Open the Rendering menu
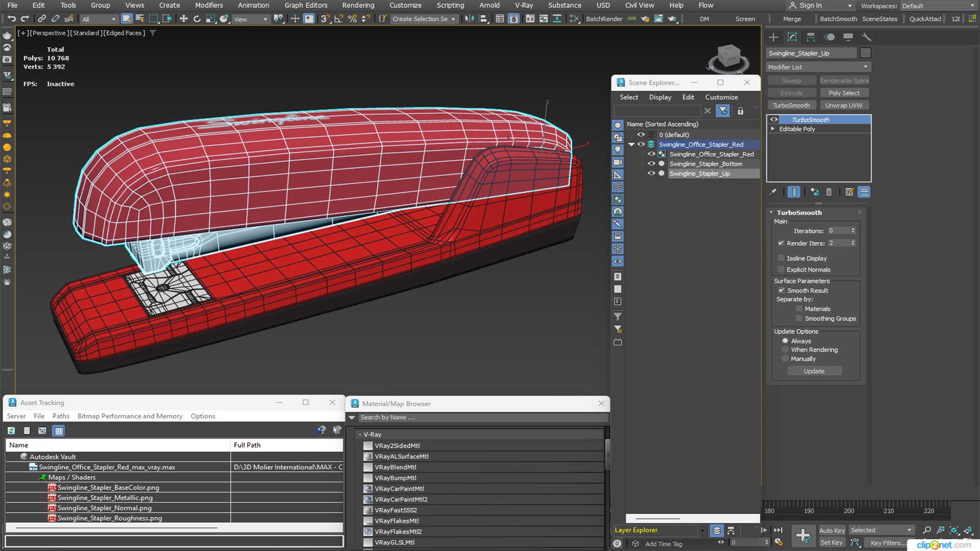The image size is (980, 551). (358, 5)
